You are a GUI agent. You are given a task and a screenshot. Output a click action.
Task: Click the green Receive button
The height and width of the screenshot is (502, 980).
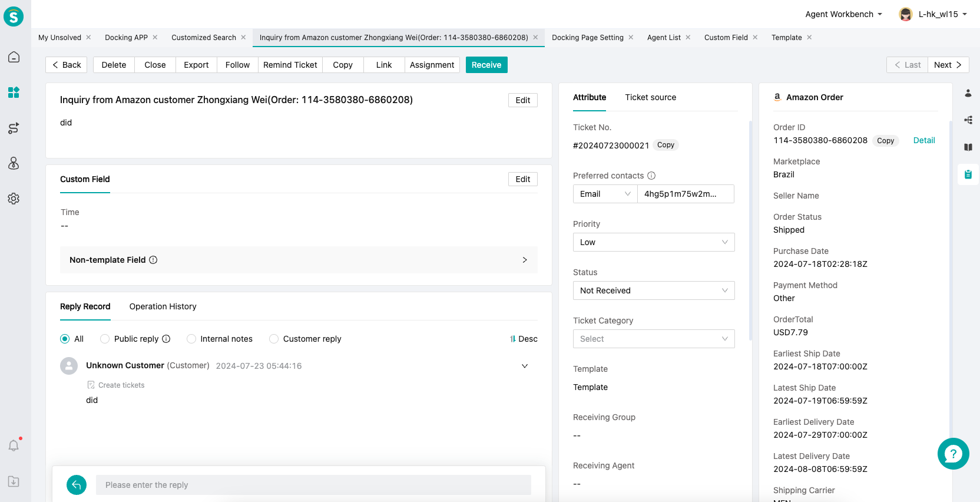(486, 65)
